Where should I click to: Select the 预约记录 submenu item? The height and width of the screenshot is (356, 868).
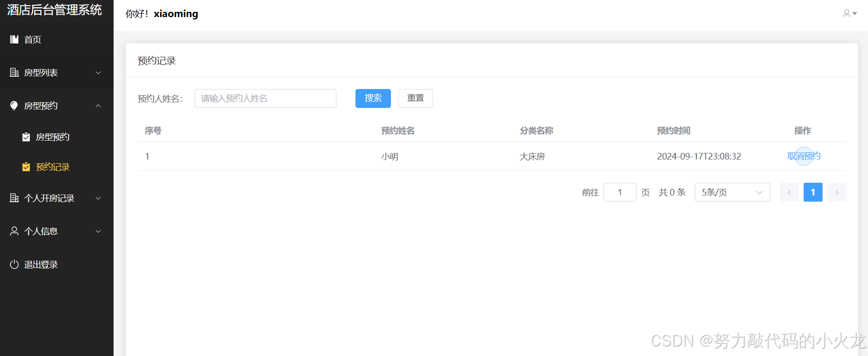coord(57,167)
